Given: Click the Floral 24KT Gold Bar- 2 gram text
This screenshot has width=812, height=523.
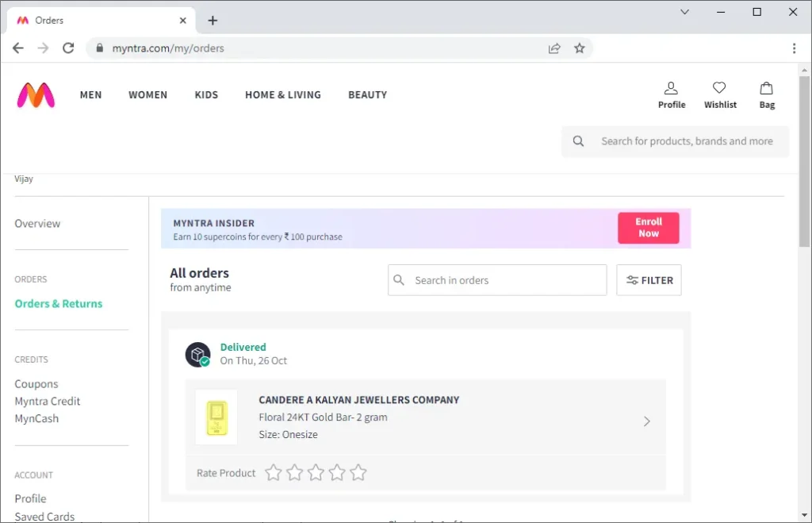Looking at the screenshot, I should (x=324, y=417).
